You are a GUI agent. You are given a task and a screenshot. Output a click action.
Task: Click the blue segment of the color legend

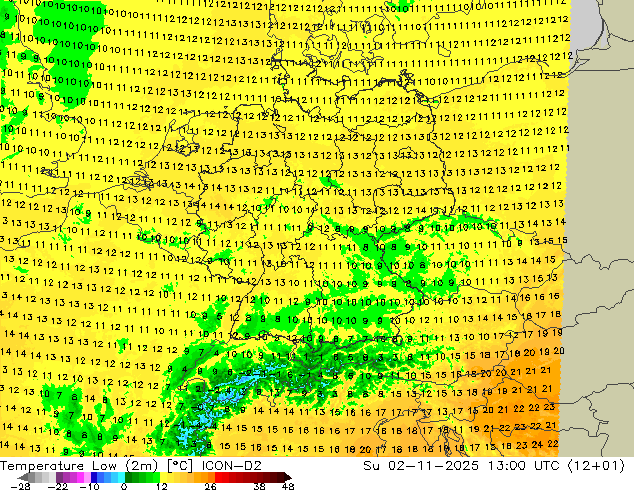click(x=108, y=477)
